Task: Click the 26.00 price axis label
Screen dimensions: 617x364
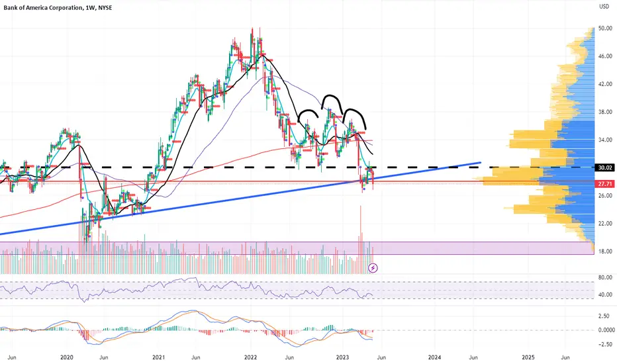Action: tap(605, 196)
